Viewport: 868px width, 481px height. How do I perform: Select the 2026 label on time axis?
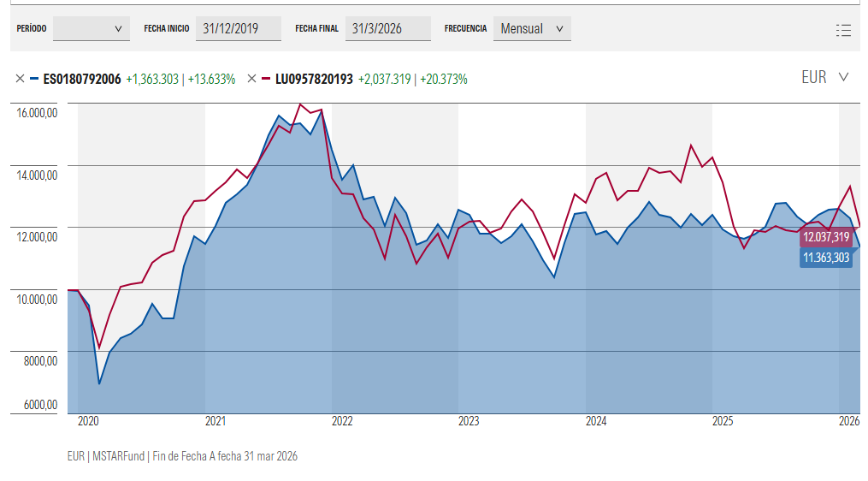(x=848, y=421)
